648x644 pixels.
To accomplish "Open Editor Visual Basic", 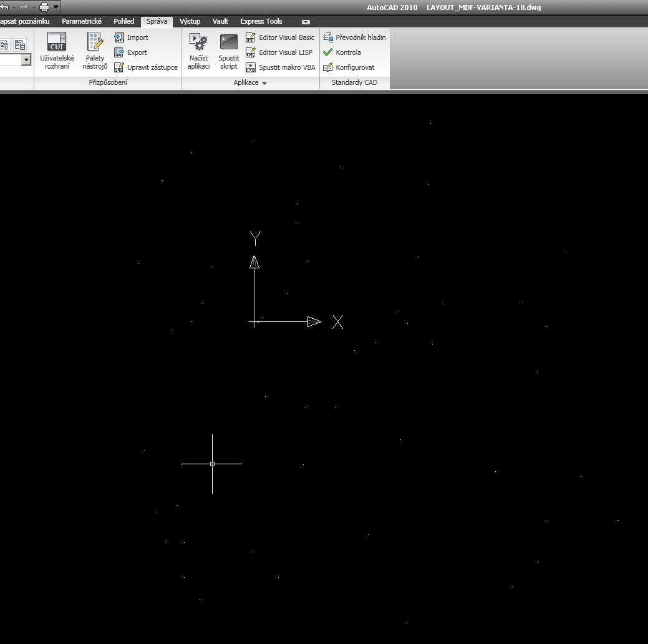I will (251, 37).
